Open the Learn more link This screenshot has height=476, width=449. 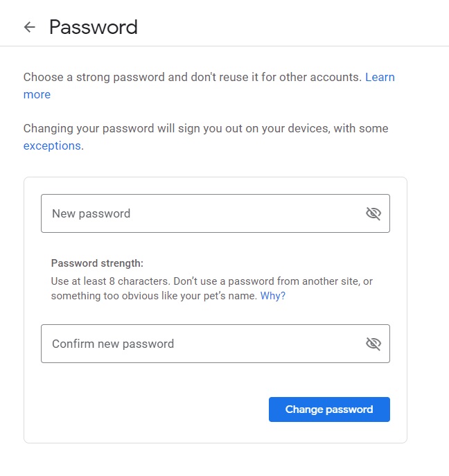[x=380, y=77]
